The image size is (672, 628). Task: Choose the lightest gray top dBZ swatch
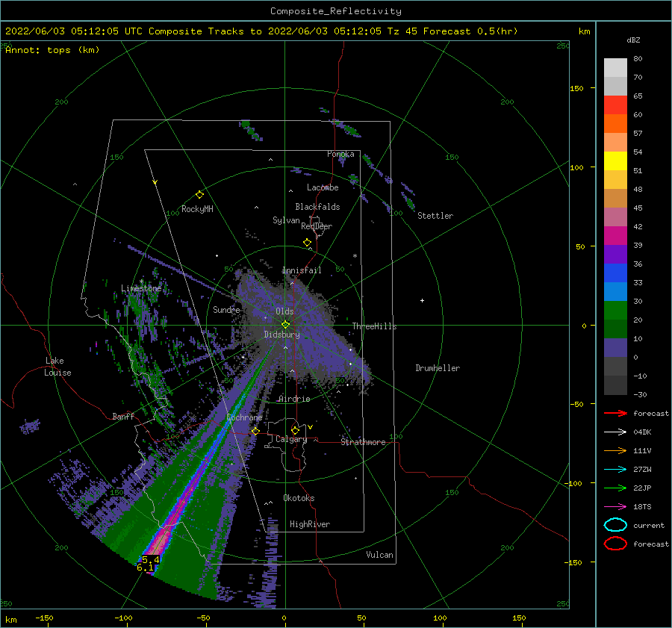pyautogui.click(x=615, y=68)
